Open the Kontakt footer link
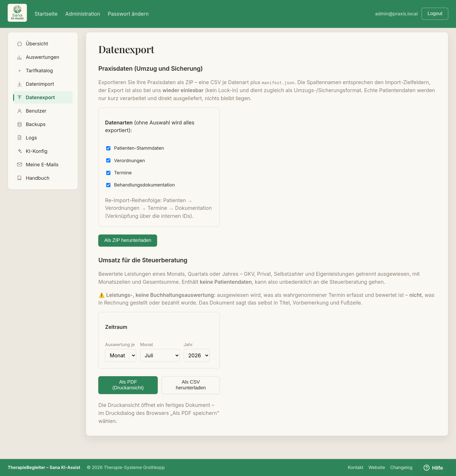 coord(355,468)
